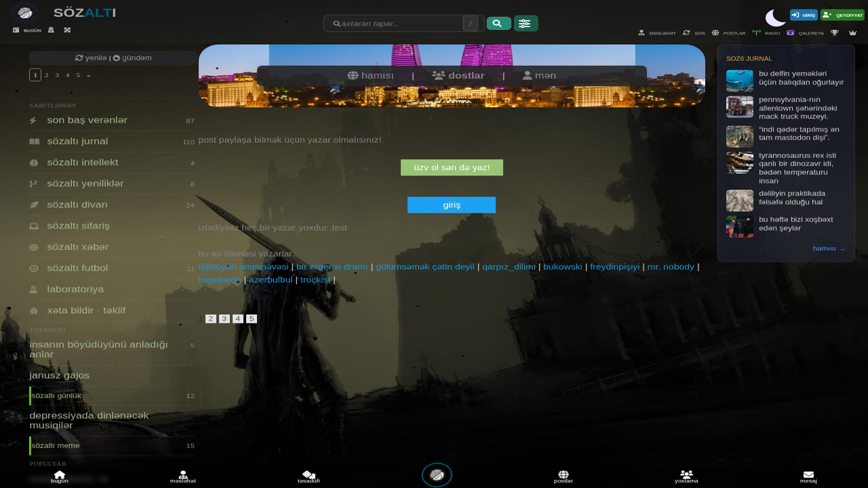This screenshot has width=868, height=488.
Task: Go to post pagination page 5
Action: (x=252, y=319)
